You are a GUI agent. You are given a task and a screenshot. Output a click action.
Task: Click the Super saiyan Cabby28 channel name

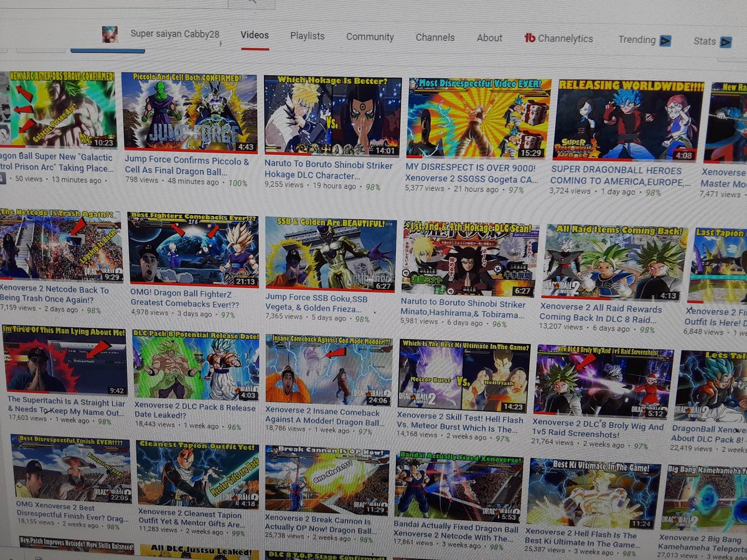[x=175, y=34]
